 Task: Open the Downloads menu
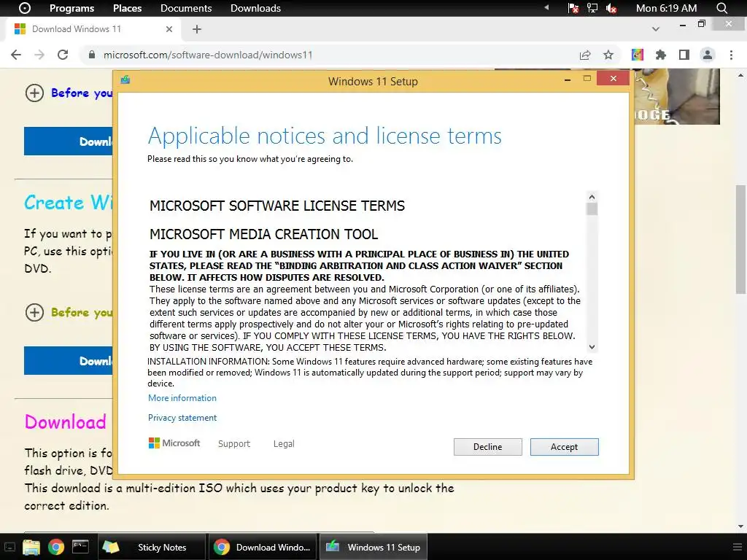[x=255, y=8]
